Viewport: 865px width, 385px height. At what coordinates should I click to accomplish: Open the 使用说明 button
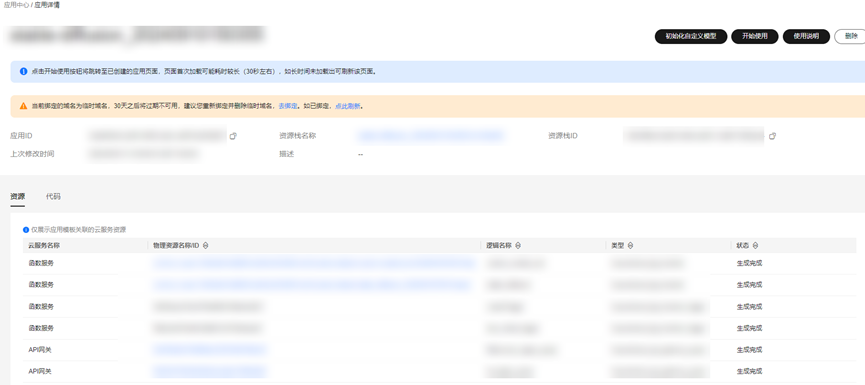tap(807, 36)
